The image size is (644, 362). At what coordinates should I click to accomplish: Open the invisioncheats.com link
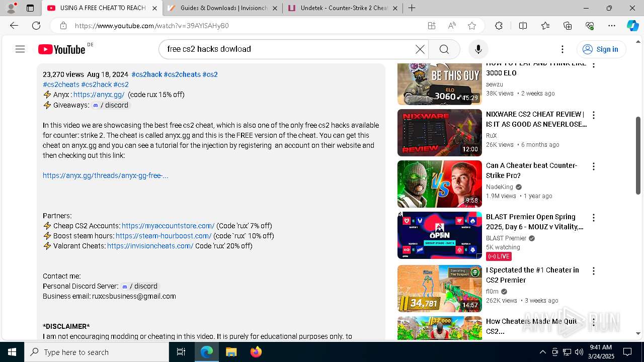[x=150, y=246]
